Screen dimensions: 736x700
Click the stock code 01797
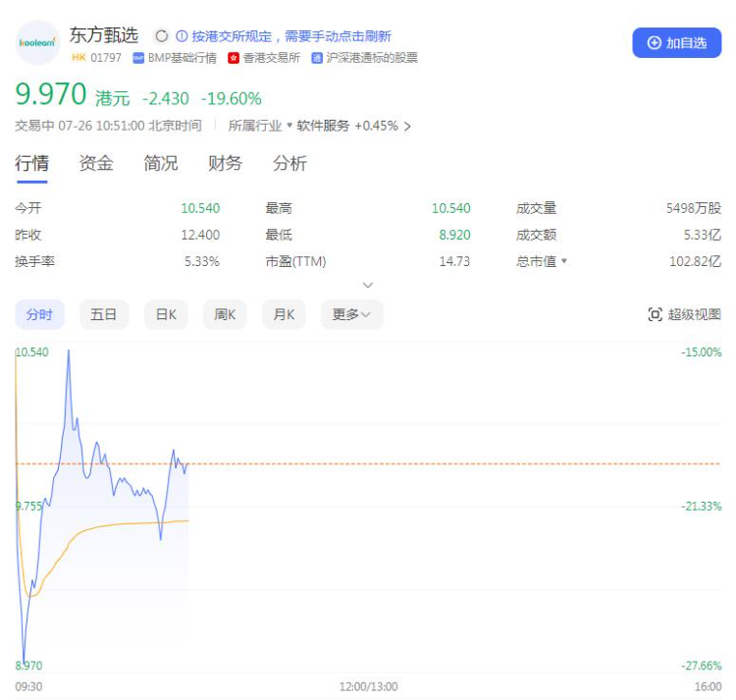click(106, 58)
